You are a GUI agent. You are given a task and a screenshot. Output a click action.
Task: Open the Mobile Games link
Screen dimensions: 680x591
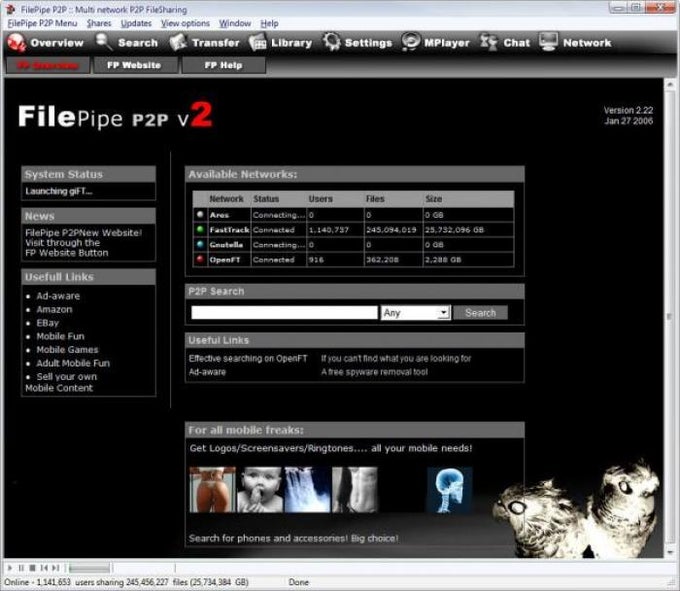coord(67,349)
